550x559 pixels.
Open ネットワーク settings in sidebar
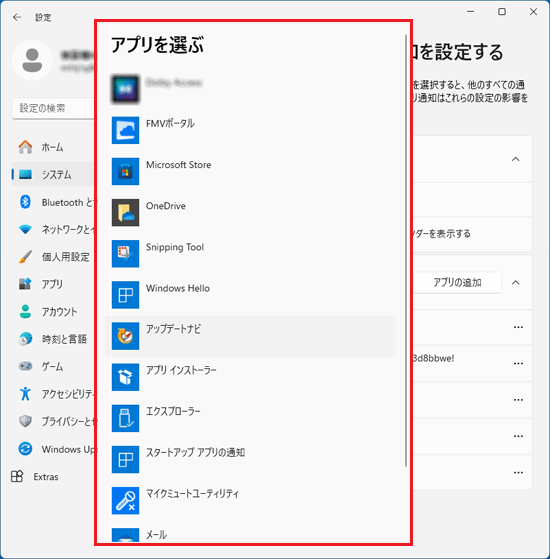click(53, 229)
